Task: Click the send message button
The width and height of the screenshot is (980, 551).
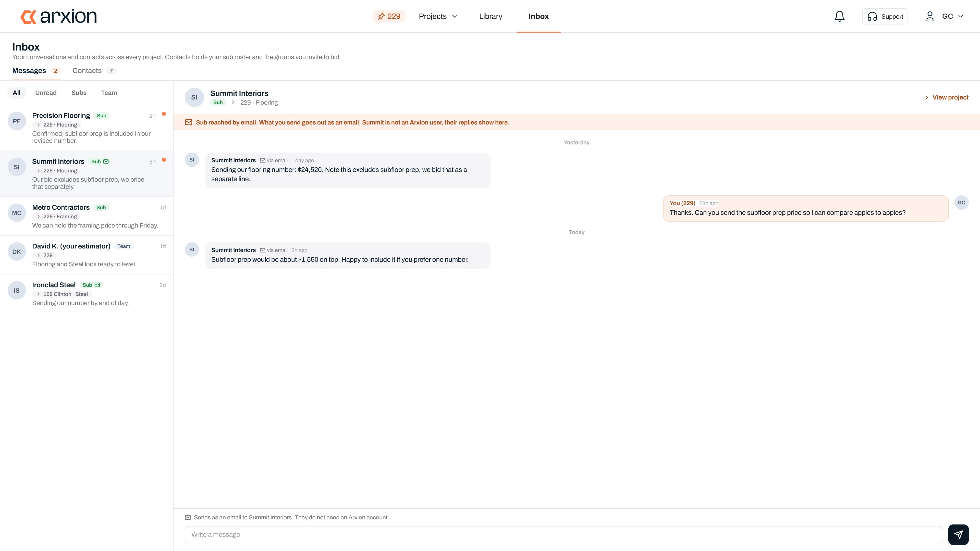Action: (x=958, y=535)
